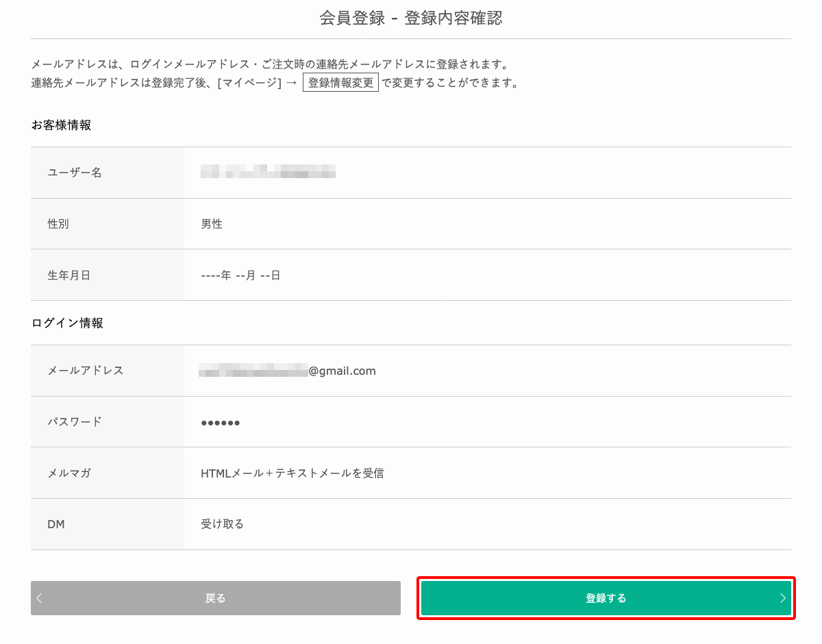The width and height of the screenshot is (822, 644).
Task: Click the メルマガ row label
Action: tap(69, 473)
